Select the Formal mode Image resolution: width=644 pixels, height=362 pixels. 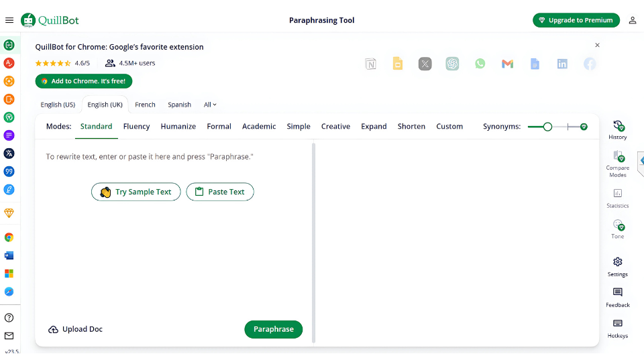pyautogui.click(x=219, y=127)
